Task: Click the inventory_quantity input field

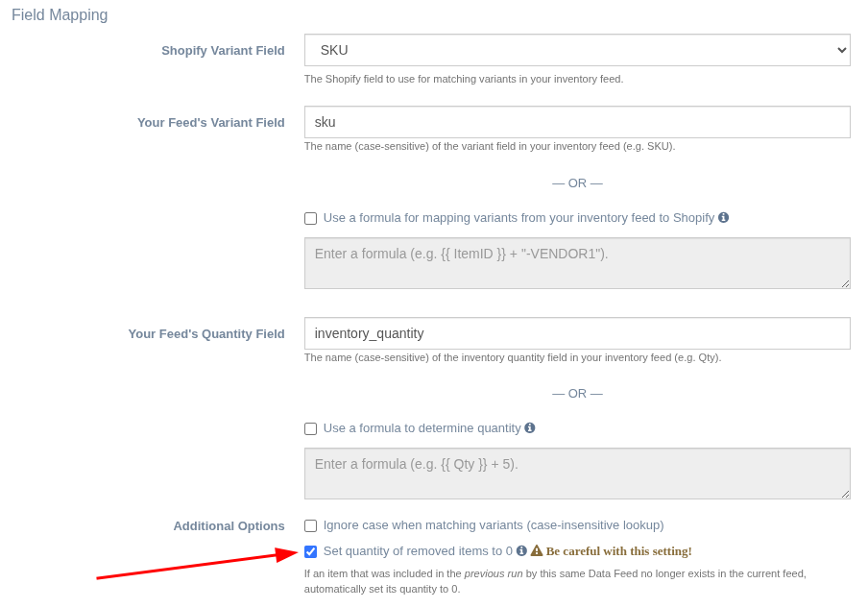Action: point(577,333)
